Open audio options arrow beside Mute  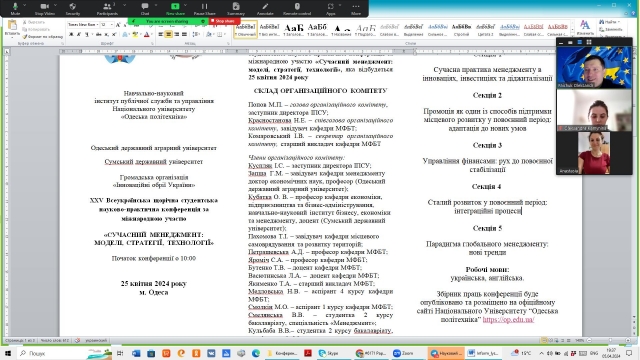pyautogui.click(x=25, y=5)
